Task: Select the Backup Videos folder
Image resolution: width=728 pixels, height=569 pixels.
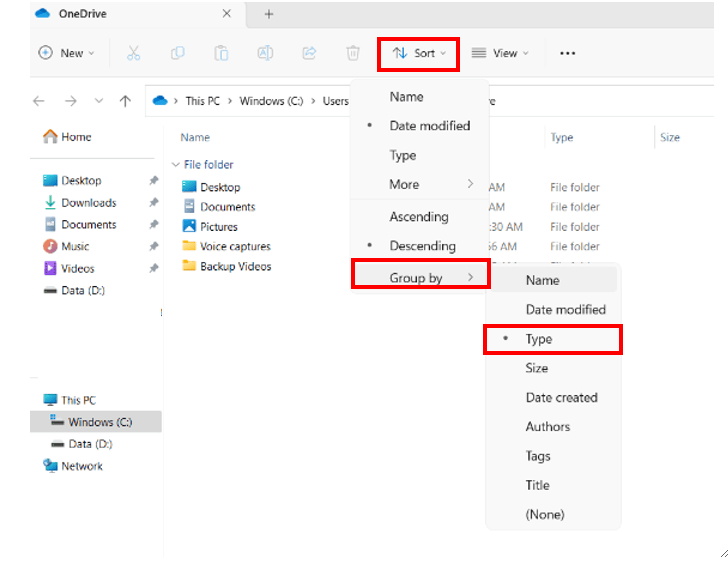Action: tap(227, 266)
